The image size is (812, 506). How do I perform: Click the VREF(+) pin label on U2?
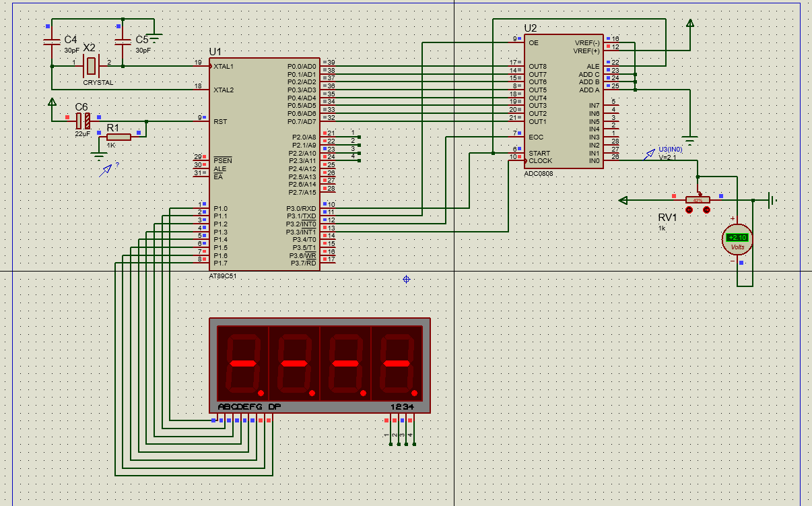[x=586, y=51]
